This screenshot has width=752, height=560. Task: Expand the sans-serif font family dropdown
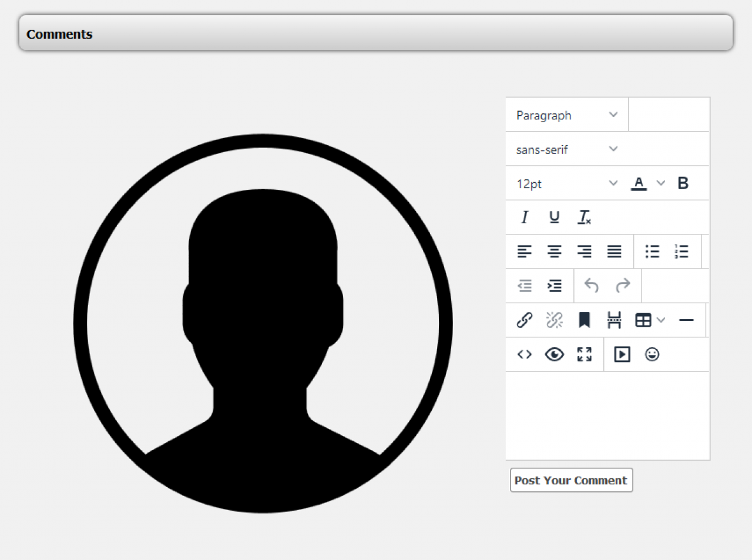(566, 149)
